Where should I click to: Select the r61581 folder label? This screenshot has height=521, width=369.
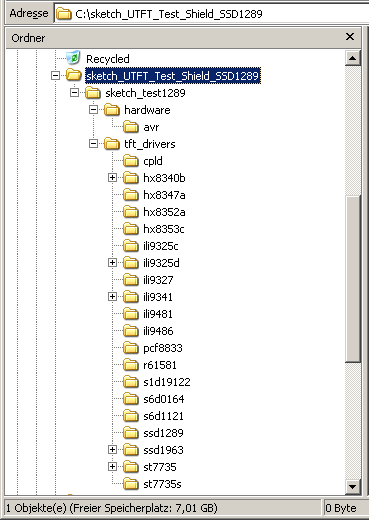160,365
